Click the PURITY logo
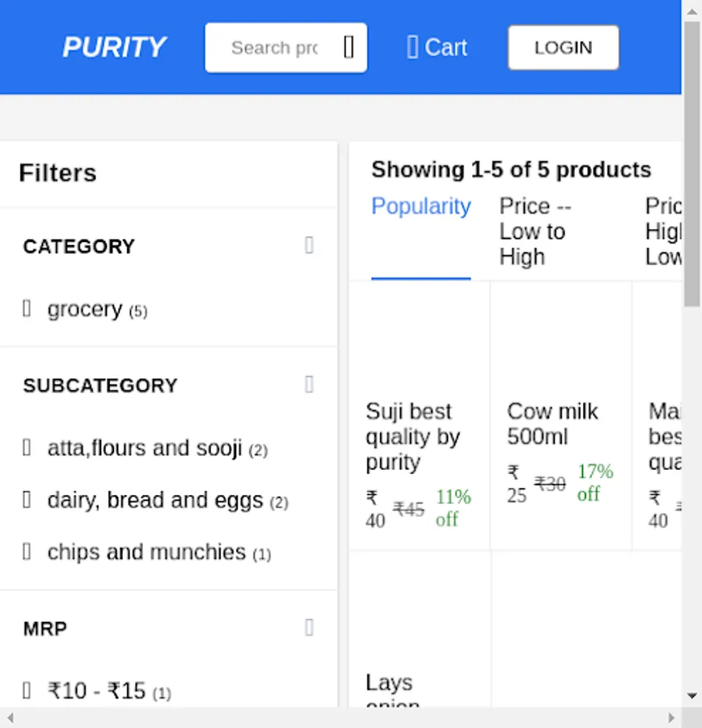 pyautogui.click(x=114, y=47)
